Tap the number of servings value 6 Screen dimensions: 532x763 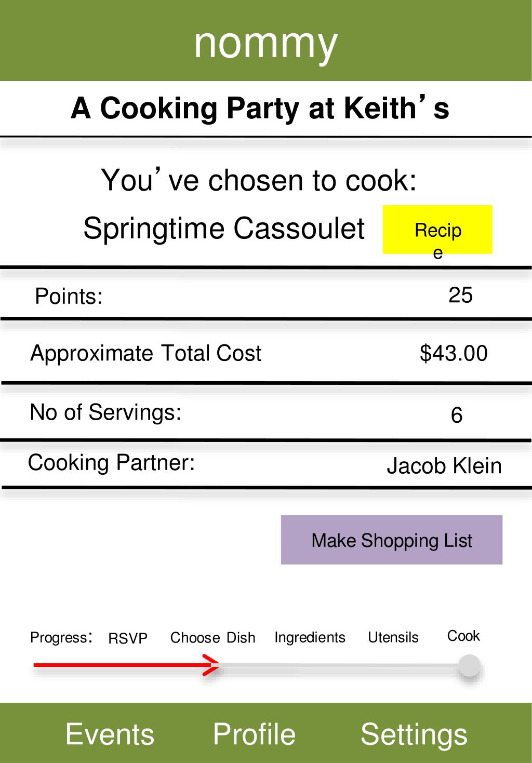(x=456, y=415)
